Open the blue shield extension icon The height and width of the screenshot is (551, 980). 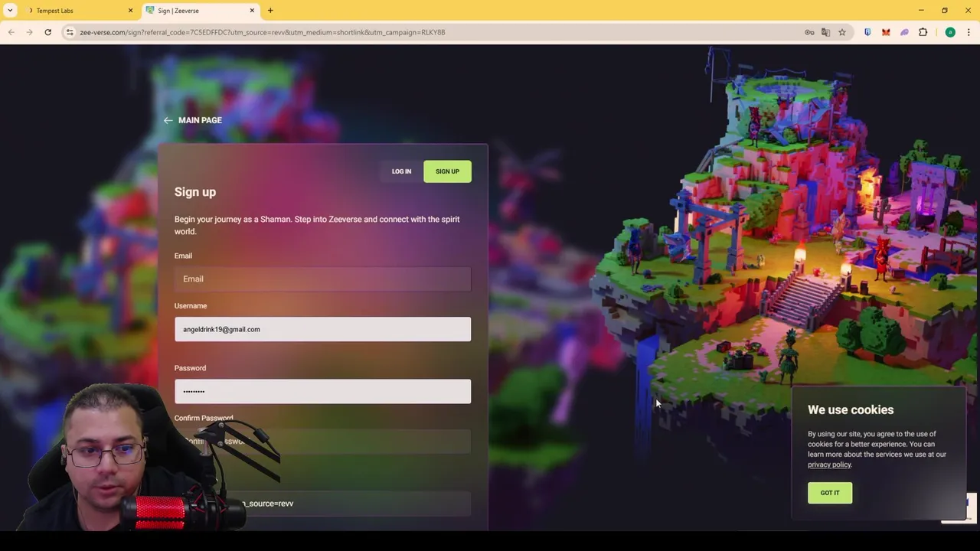coord(867,32)
